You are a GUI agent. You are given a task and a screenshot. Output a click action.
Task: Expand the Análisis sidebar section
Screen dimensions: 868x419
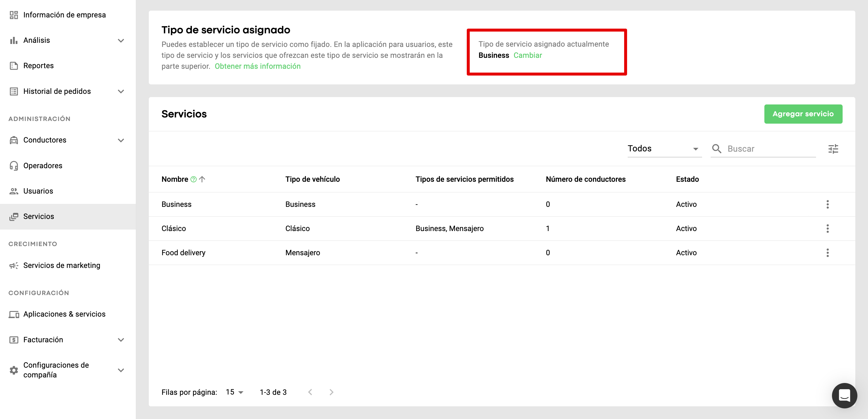pos(121,40)
